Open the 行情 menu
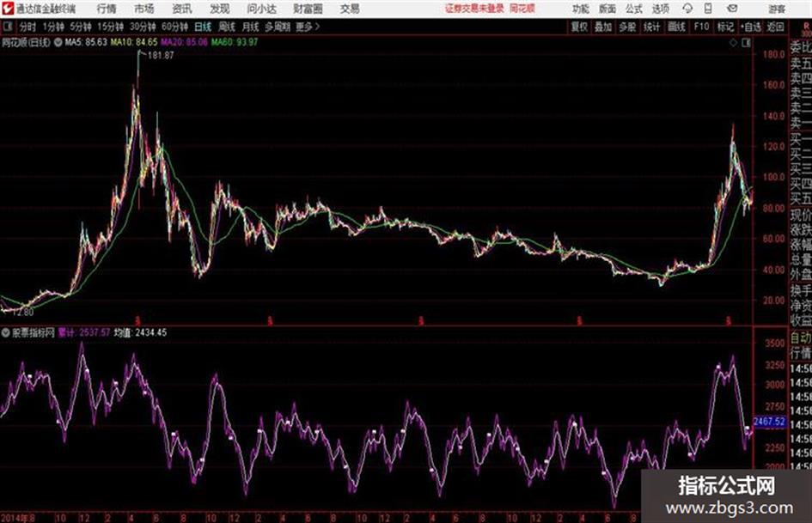The height and width of the screenshot is (523, 812). point(107,9)
